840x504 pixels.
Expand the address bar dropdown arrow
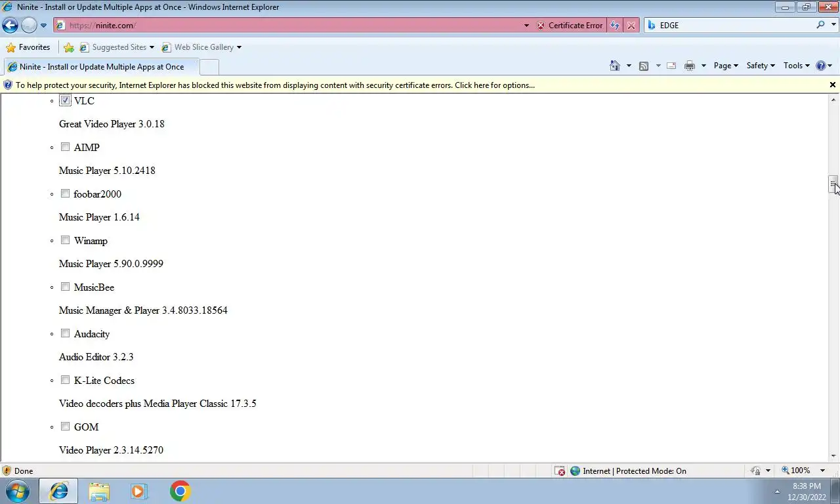point(526,26)
